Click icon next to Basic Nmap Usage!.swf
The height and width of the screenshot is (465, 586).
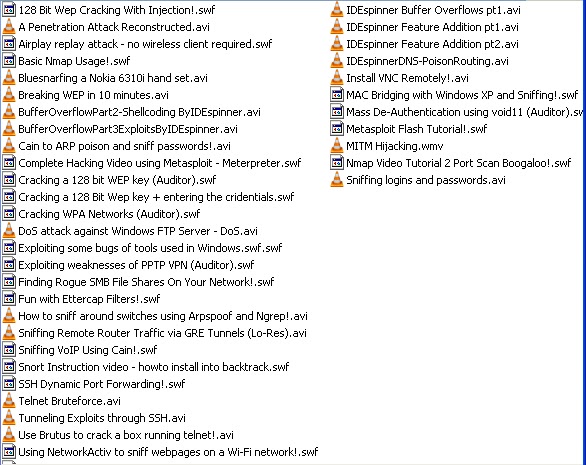pos(9,61)
